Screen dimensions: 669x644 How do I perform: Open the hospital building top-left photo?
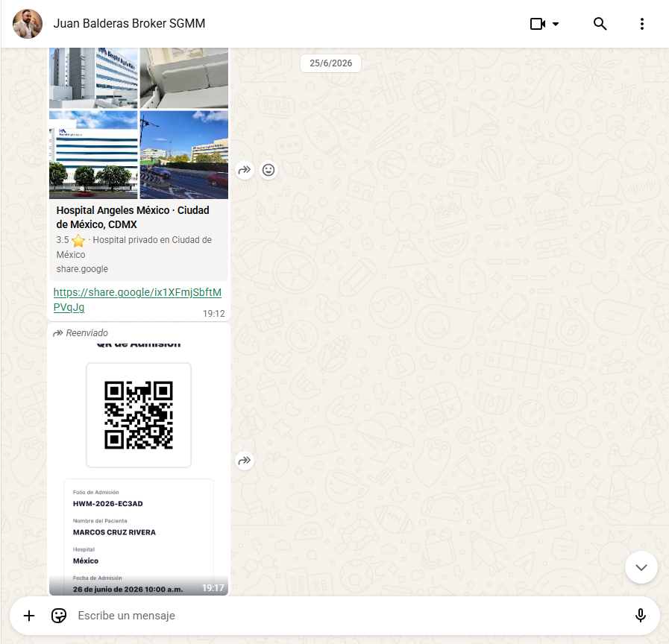pos(93,78)
